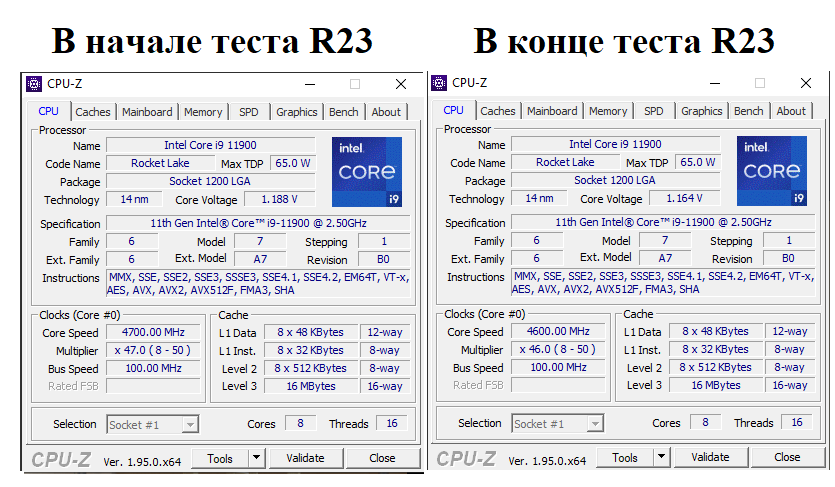Open Graphics tab in left CPU-Z window
This screenshot has height=487, width=835.
coord(297,112)
